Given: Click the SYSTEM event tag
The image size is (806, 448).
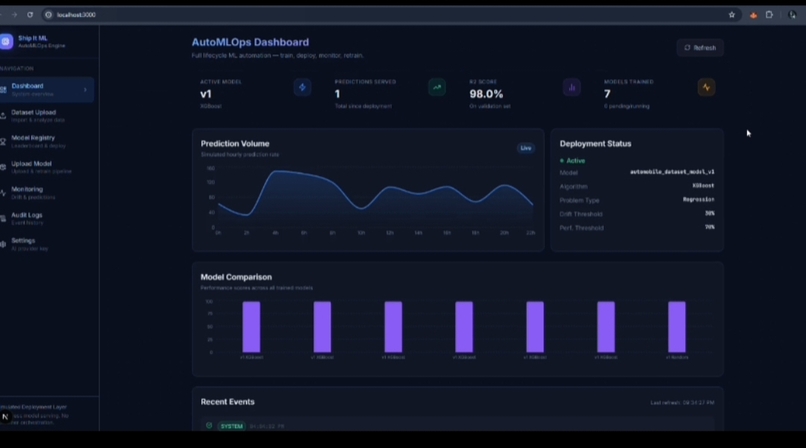Looking at the screenshot, I should tap(232, 426).
